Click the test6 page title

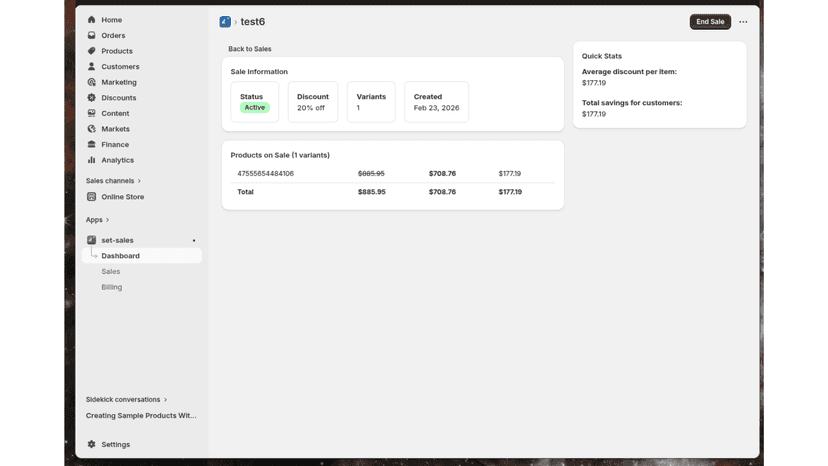[253, 22]
